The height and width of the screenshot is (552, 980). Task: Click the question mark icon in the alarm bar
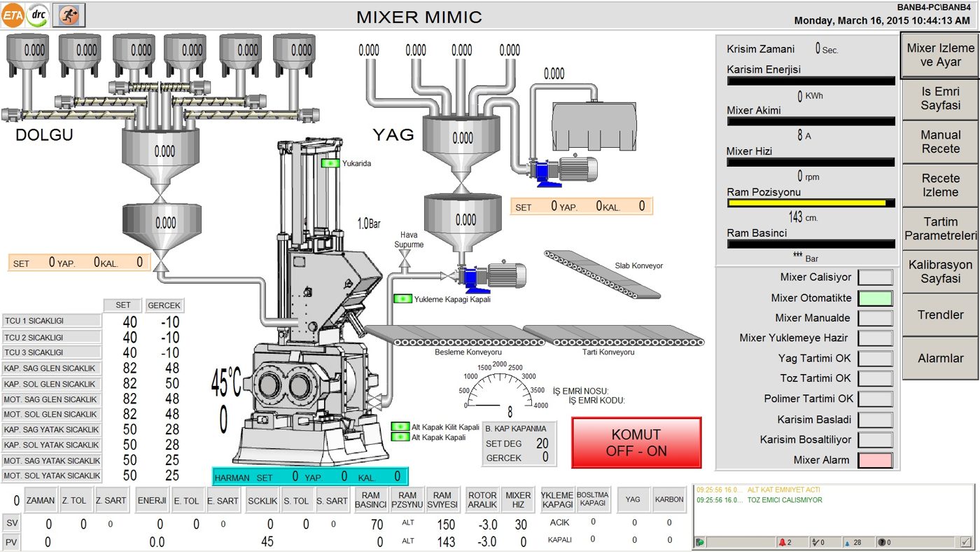pyautogui.click(x=882, y=542)
